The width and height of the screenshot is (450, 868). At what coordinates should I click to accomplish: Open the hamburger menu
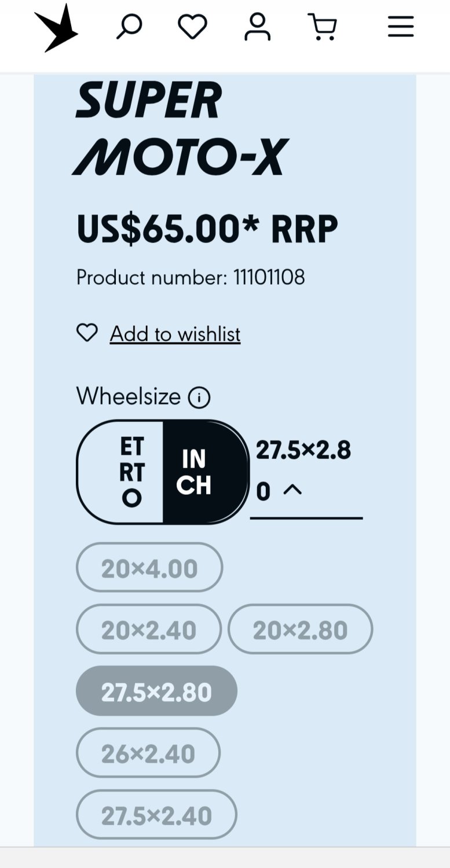401,27
